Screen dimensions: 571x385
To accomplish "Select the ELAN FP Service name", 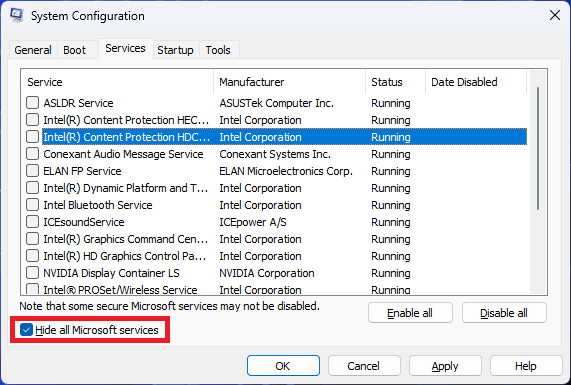I will pos(82,171).
